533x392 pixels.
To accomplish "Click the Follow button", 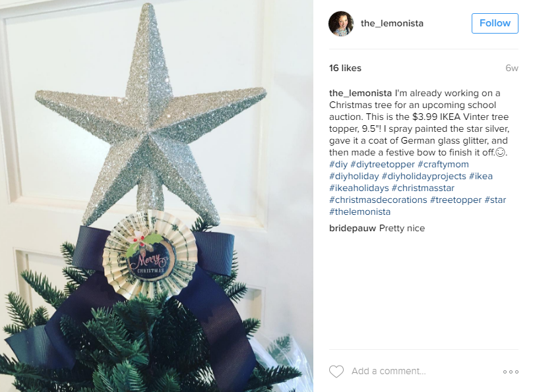I will coord(495,24).
